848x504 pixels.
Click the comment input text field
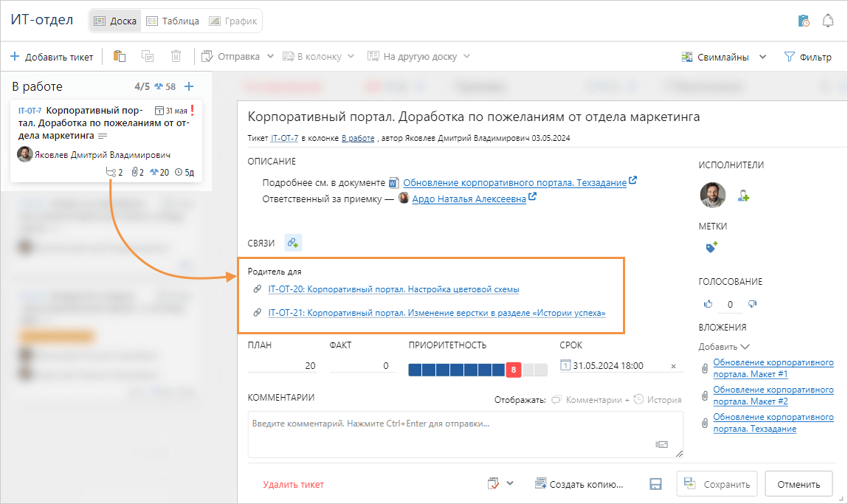[x=465, y=434]
